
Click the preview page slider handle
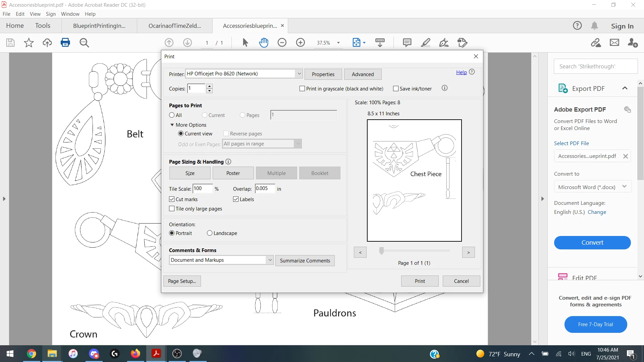click(381, 251)
